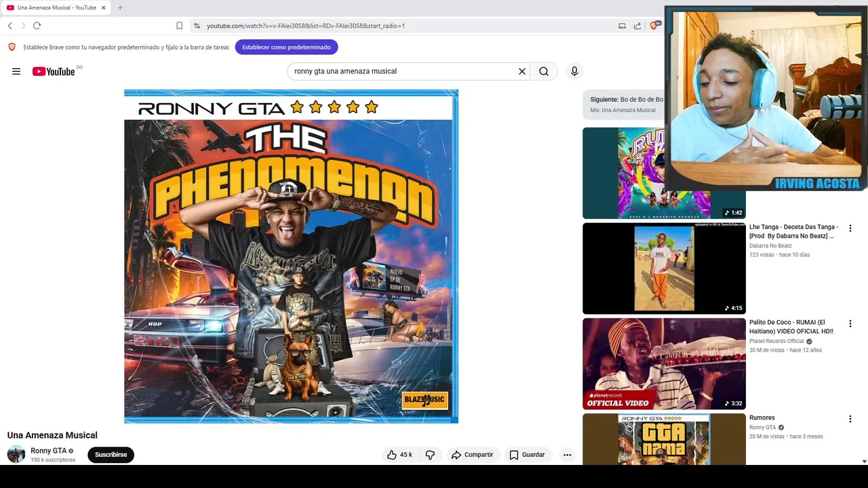The image size is (868, 488).
Task: Click the browser address bar URL
Action: (306, 26)
